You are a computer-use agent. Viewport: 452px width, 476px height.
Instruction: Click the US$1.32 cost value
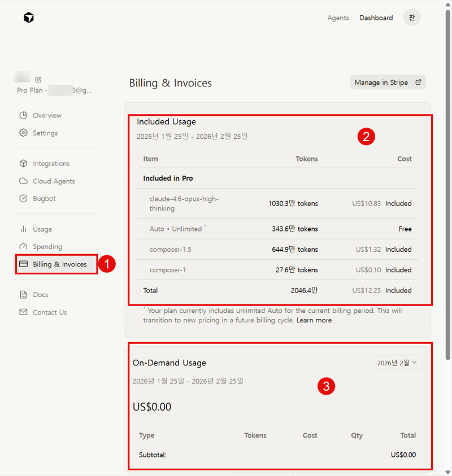pos(368,249)
